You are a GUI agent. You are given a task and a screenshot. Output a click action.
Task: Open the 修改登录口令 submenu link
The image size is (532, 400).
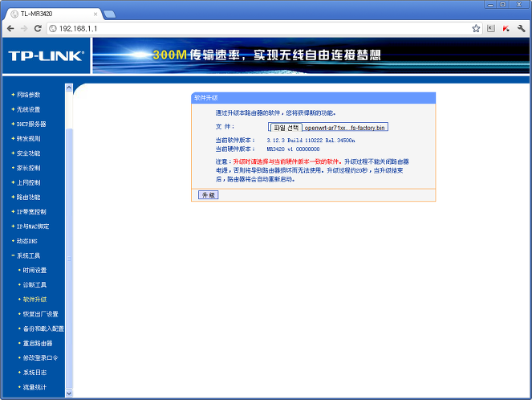click(x=40, y=357)
